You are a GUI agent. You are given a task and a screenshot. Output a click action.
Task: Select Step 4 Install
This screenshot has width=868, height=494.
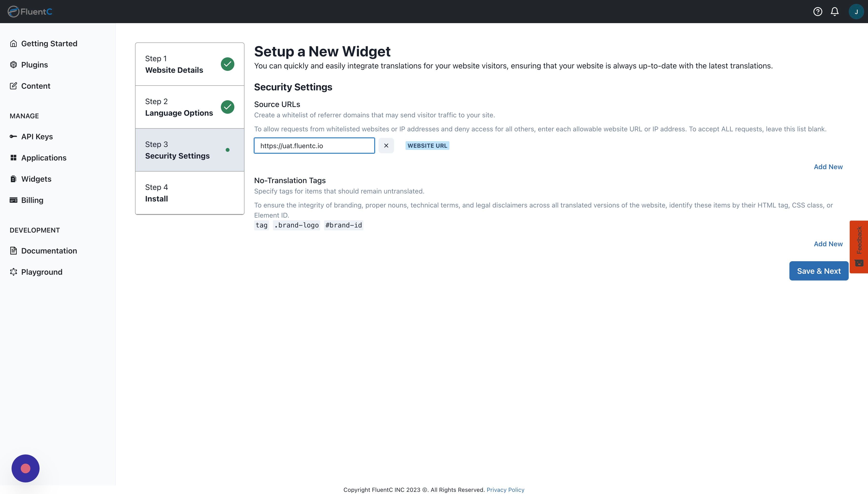coord(190,193)
